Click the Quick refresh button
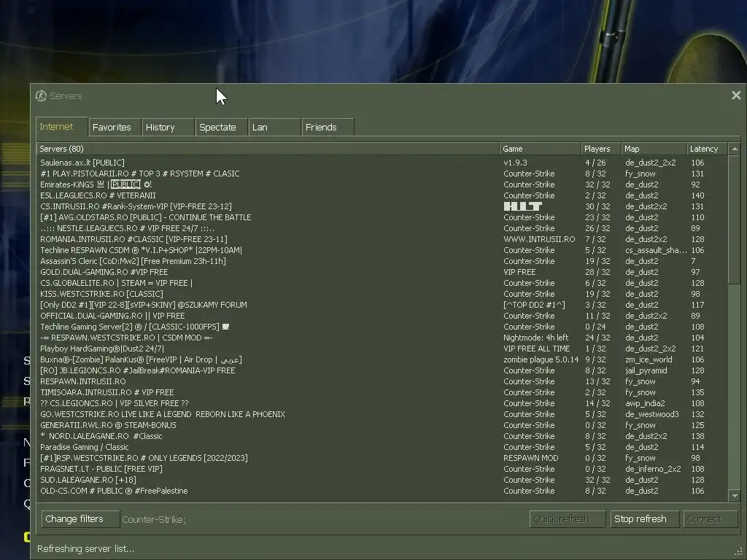747x560 pixels. (x=568, y=519)
